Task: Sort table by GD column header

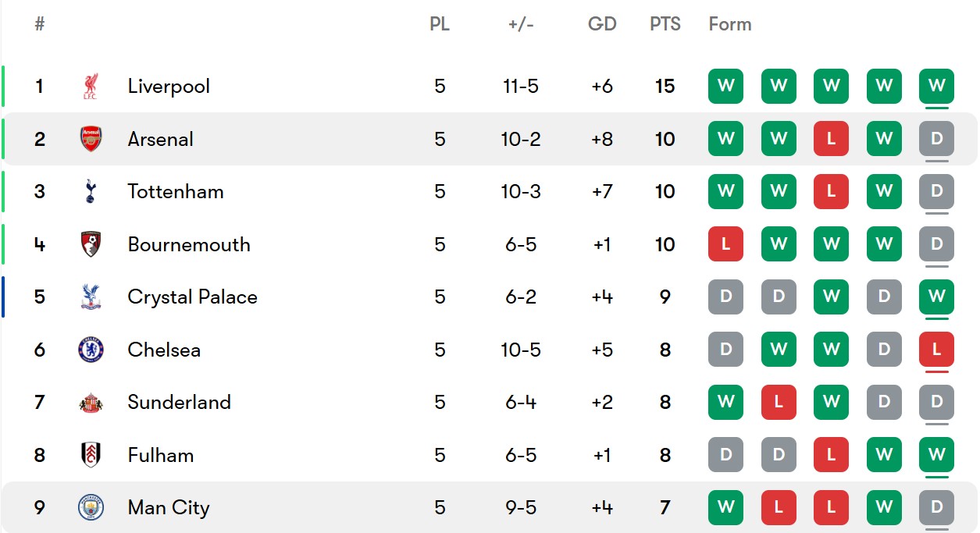Action: 602,24
